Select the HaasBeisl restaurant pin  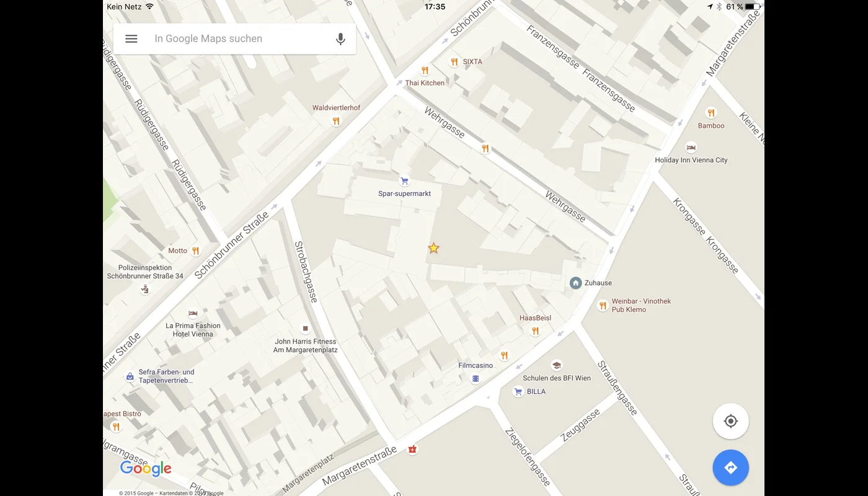tap(535, 331)
